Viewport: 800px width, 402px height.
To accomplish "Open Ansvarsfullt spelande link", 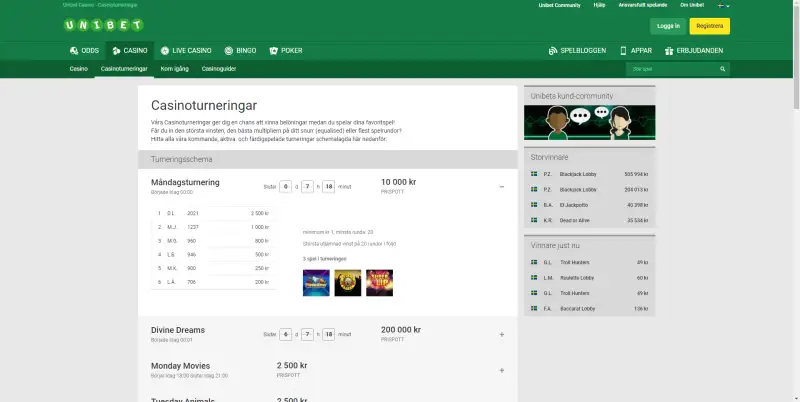I will click(642, 5).
